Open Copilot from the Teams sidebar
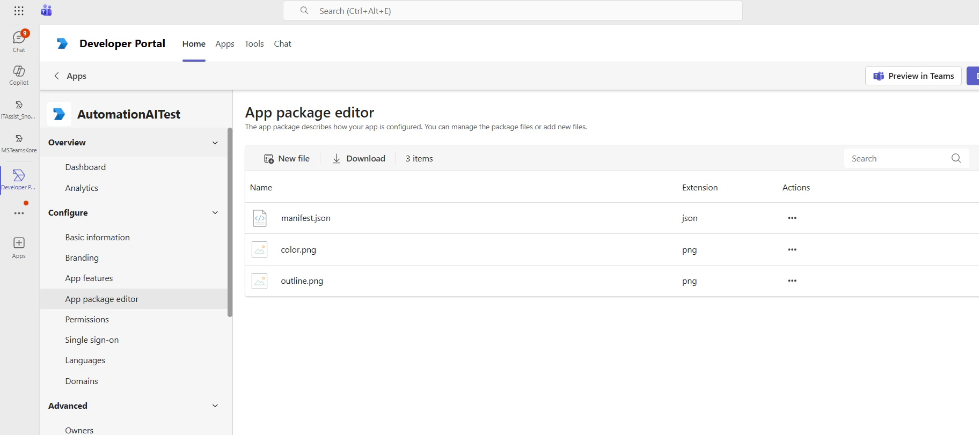The width and height of the screenshot is (980, 435). pos(19,75)
